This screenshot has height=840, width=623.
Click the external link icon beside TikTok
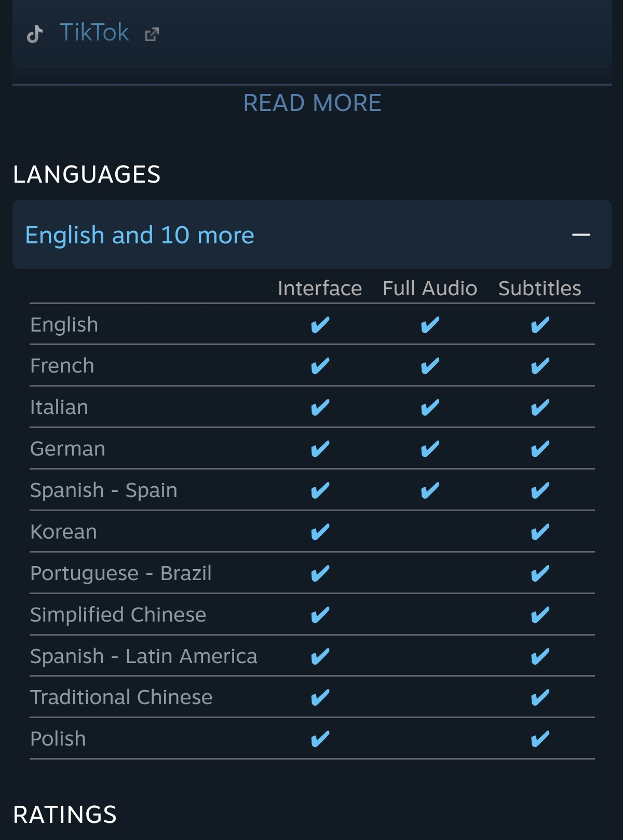pos(152,34)
